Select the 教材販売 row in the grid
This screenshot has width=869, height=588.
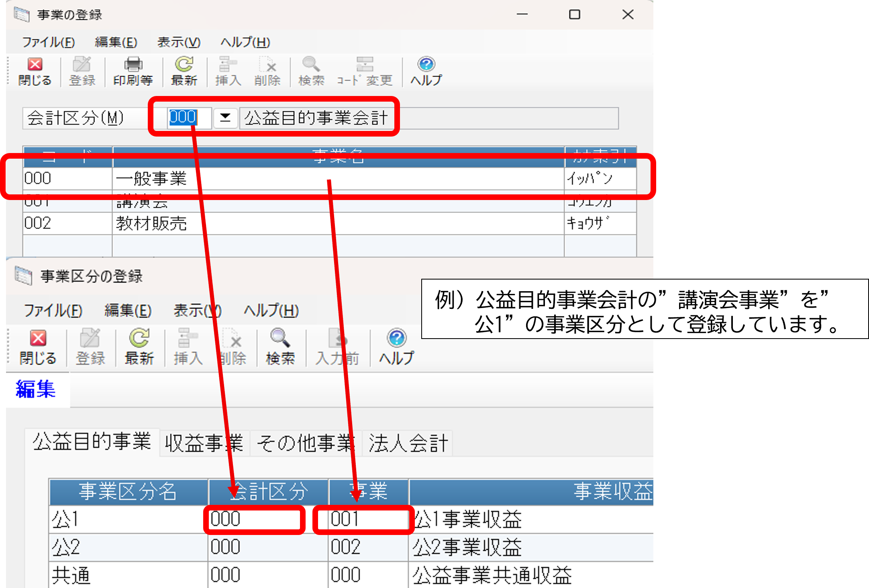[x=151, y=223]
